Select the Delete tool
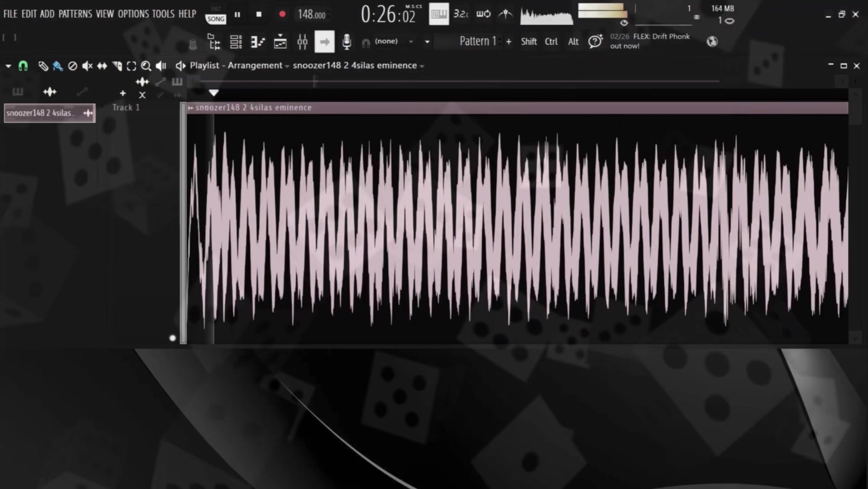Image resolution: width=868 pixels, height=489 pixels. pyautogui.click(x=72, y=66)
